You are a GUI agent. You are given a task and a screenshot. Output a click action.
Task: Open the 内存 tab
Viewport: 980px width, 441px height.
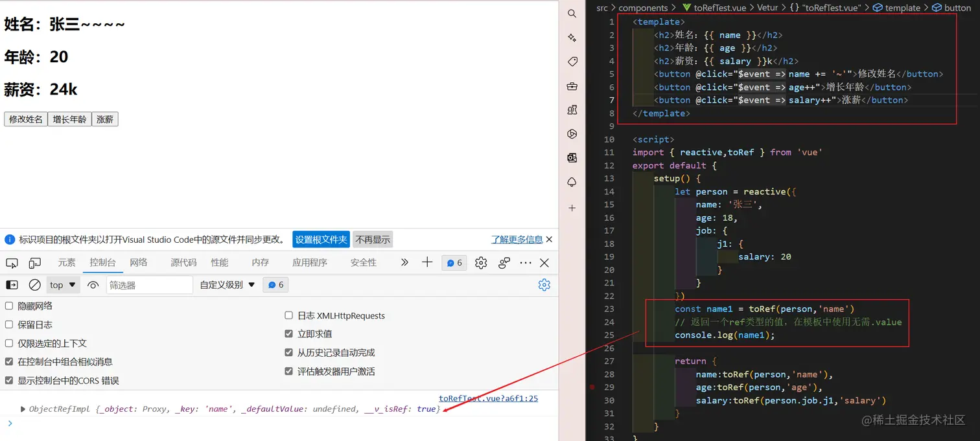click(x=261, y=262)
